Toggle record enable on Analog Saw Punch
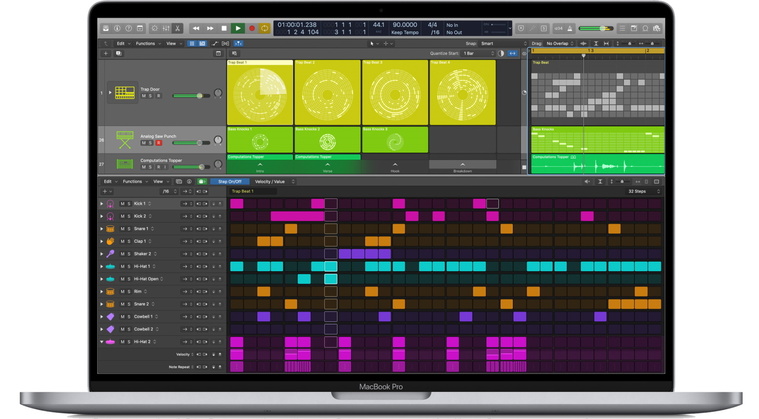 tap(158, 143)
